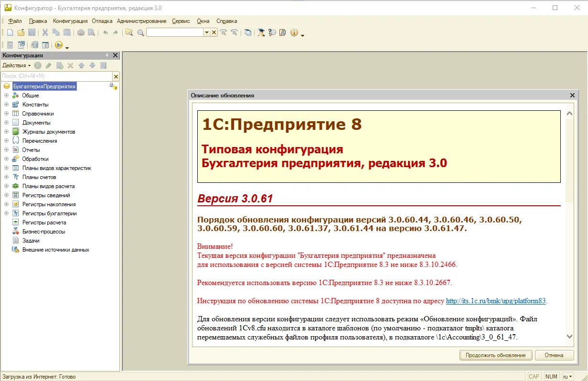The width and height of the screenshot is (588, 381).
Task: Click the Open file toolbar icon
Action: [x=21, y=32]
